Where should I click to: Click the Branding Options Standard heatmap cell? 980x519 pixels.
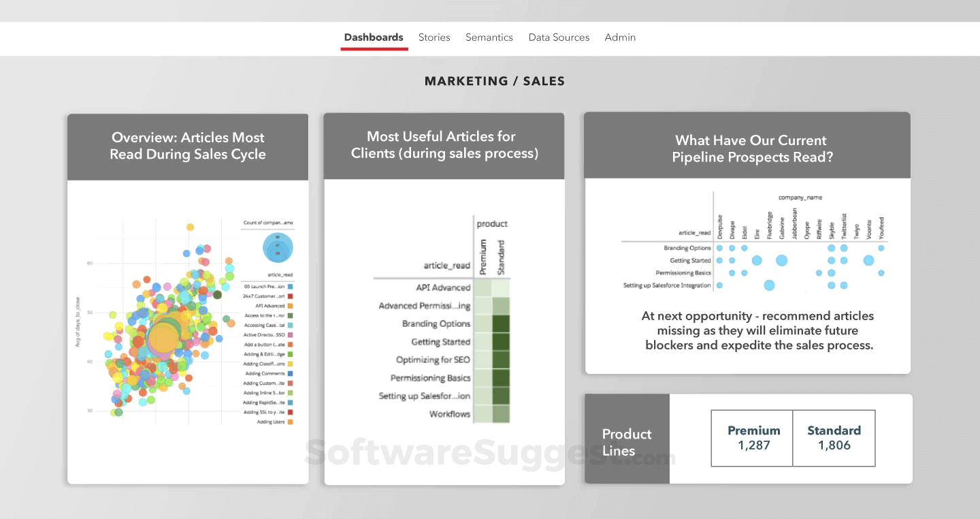pos(501,324)
